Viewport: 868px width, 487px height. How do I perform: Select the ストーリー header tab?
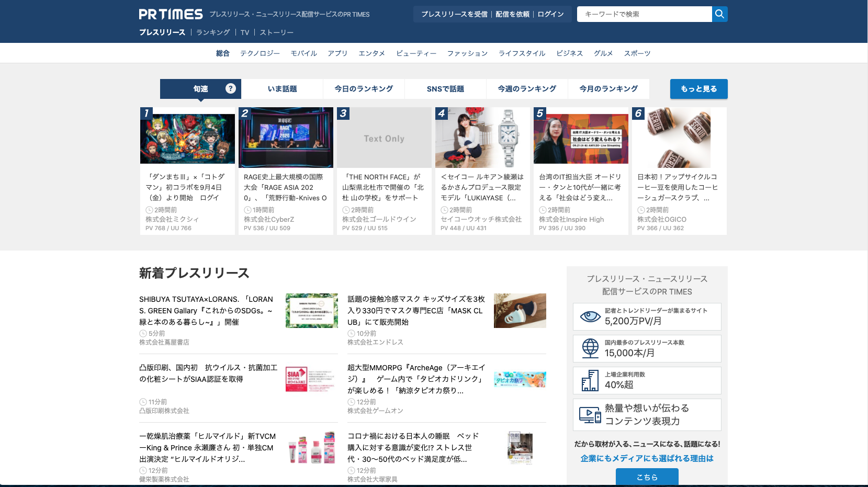click(276, 32)
